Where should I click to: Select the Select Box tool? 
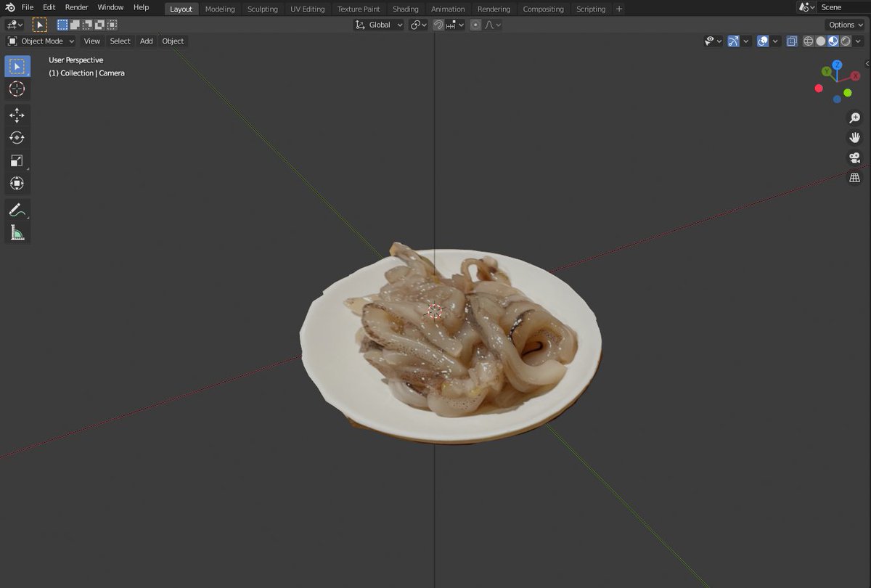(17, 66)
